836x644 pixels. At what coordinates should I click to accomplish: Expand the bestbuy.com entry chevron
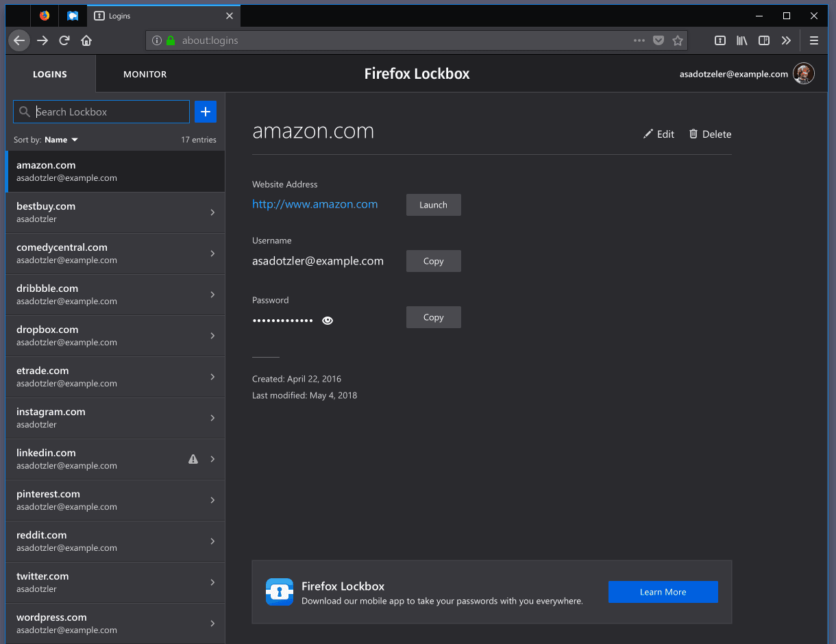[212, 212]
